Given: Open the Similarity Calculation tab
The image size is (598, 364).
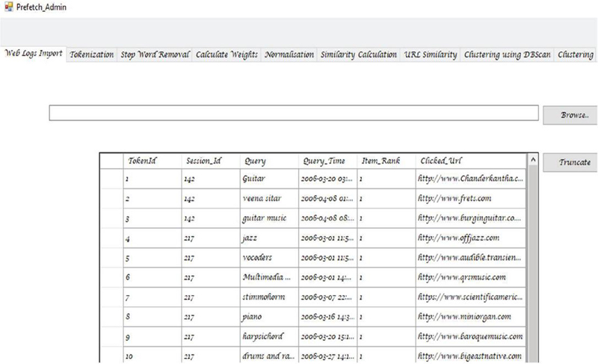Looking at the screenshot, I should [x=359, y=55].
